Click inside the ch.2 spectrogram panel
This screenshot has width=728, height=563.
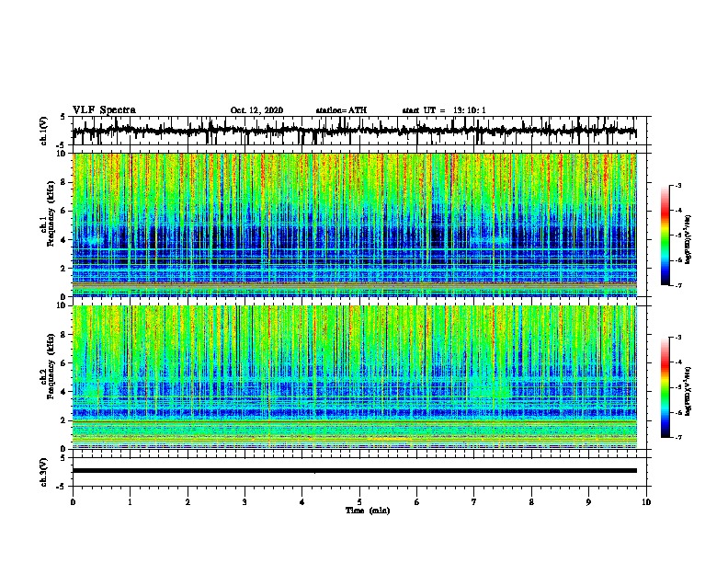point(354,377)
